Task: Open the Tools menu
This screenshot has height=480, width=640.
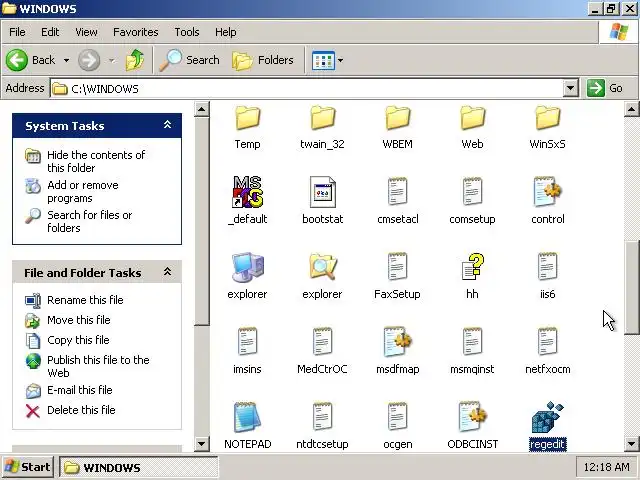Action: (x=187, y=32)
